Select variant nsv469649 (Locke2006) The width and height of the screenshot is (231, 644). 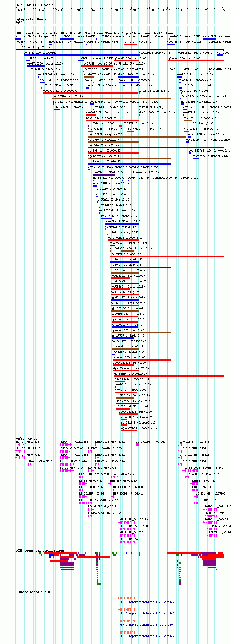(x=97, y=63)
